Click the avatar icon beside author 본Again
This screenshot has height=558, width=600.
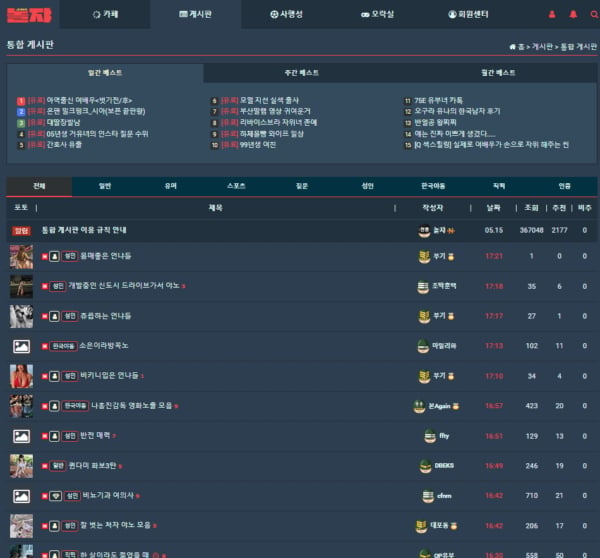(x=419, y=406)
